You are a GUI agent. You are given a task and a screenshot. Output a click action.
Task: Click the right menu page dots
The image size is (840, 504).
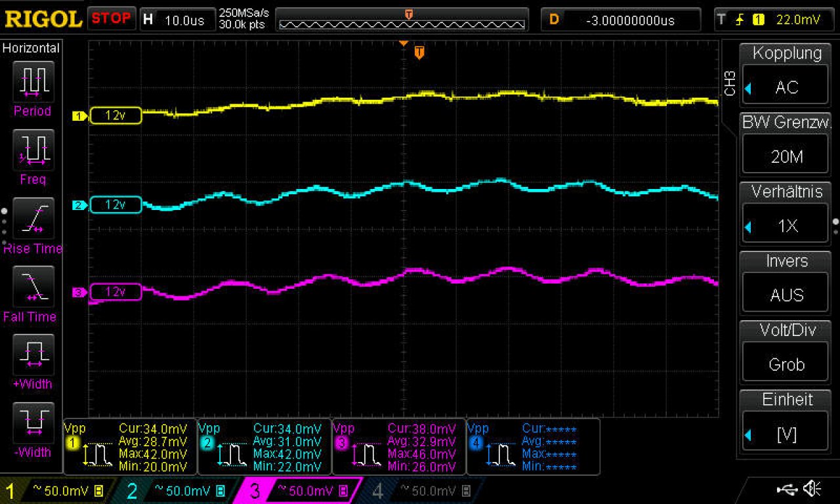pos(835,226)
